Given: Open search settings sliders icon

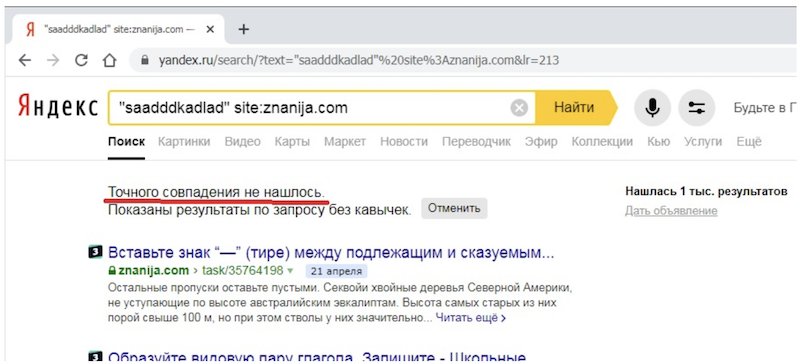Looking at the screenshot, I should coord(696,107).
